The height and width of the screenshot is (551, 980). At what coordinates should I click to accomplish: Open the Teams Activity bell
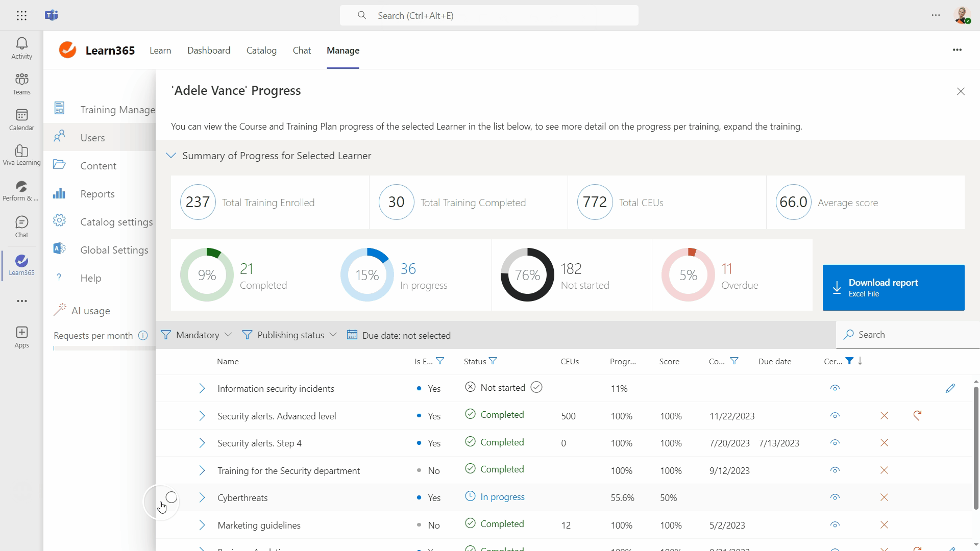[21, 48]
